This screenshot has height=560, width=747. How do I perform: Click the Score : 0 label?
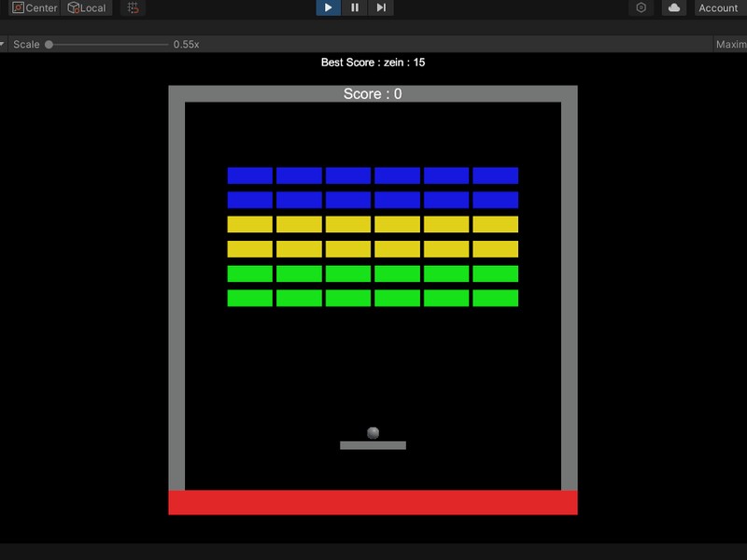coord(373,94)
